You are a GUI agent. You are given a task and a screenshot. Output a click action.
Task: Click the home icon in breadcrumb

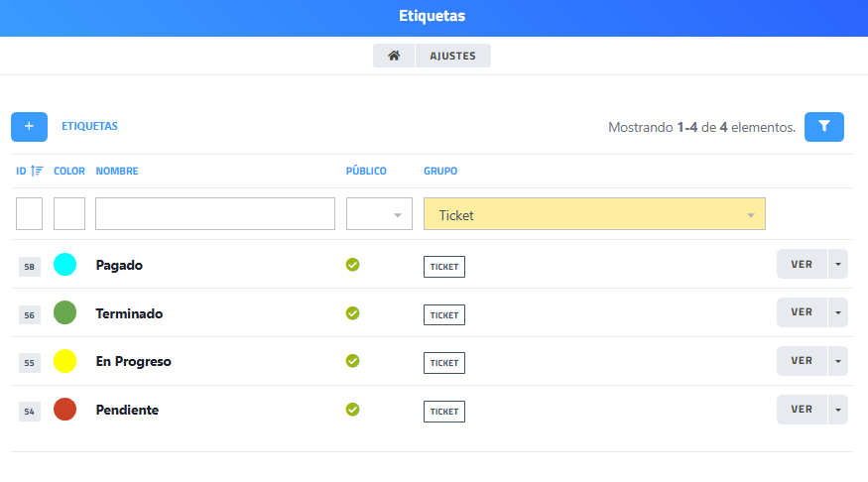[394, 57]
